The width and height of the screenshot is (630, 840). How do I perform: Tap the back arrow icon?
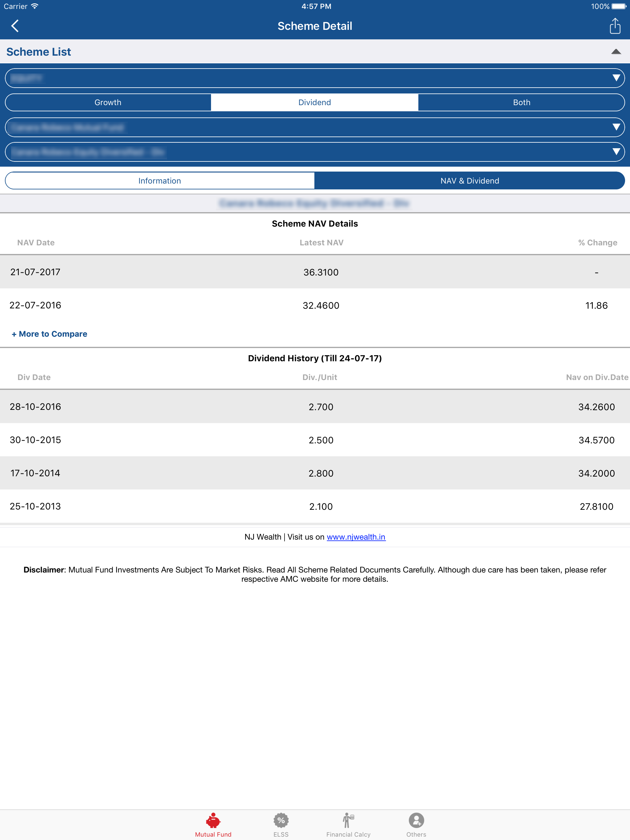[x=15, y=26]
